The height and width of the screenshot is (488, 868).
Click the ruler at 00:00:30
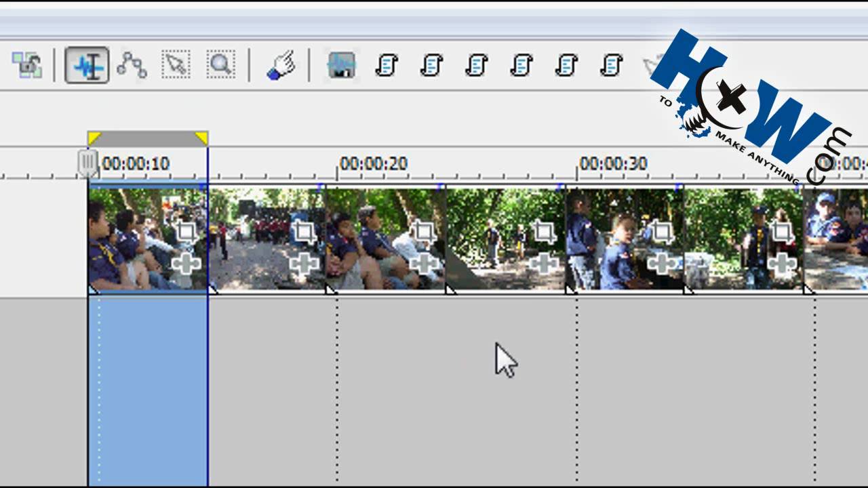click(x=614, y=164)
